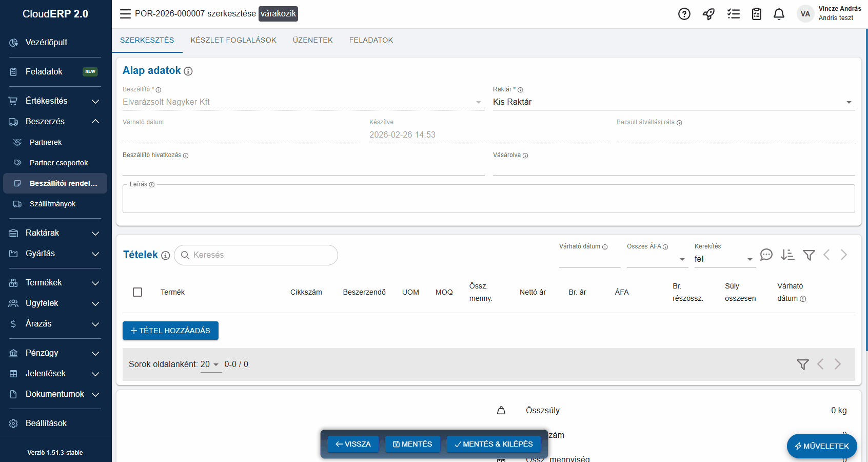
Task: Open the Kerekítés dropdown set to fel
Action: pyautogui.click(x=723, y=259)
